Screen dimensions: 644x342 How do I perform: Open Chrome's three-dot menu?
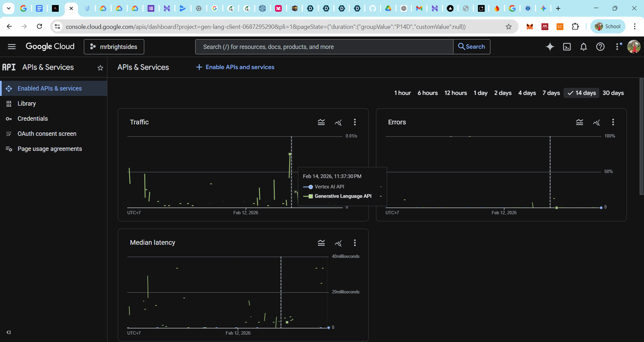click(x=635, y=26)
